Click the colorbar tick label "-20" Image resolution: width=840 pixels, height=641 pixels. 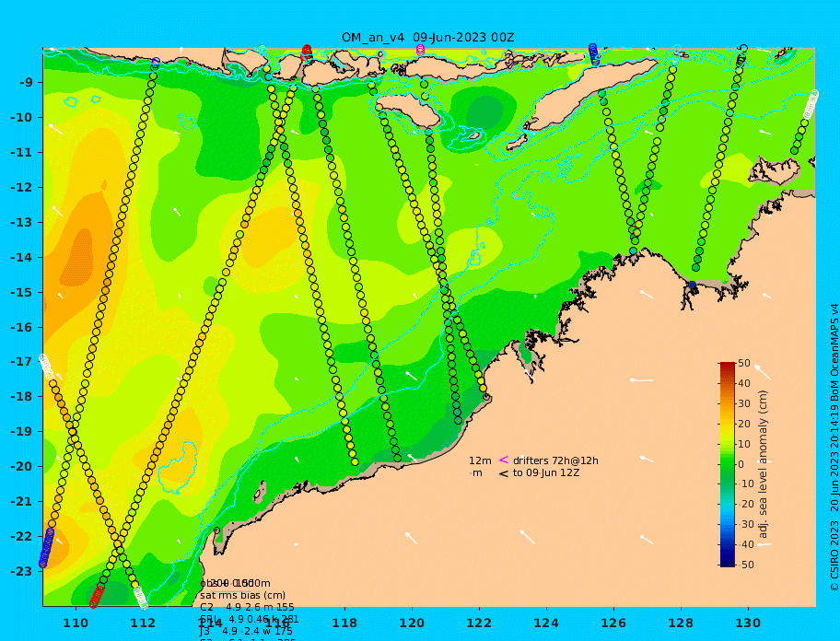point(746,505)
